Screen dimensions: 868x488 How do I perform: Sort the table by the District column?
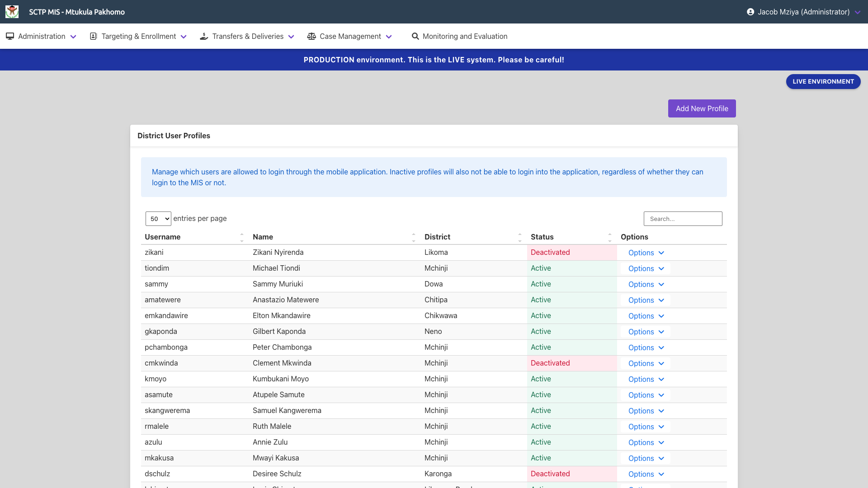519,237
